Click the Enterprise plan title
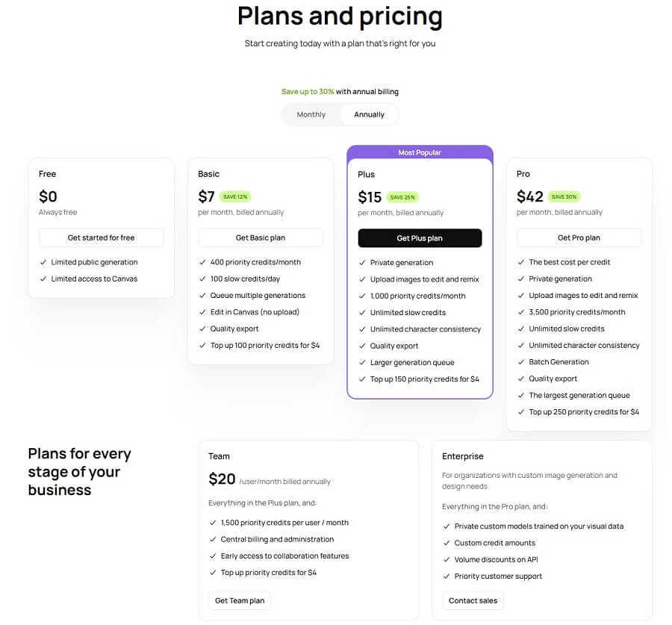The height and width of the screenshot is (625, 672). (x=462, y=456)
